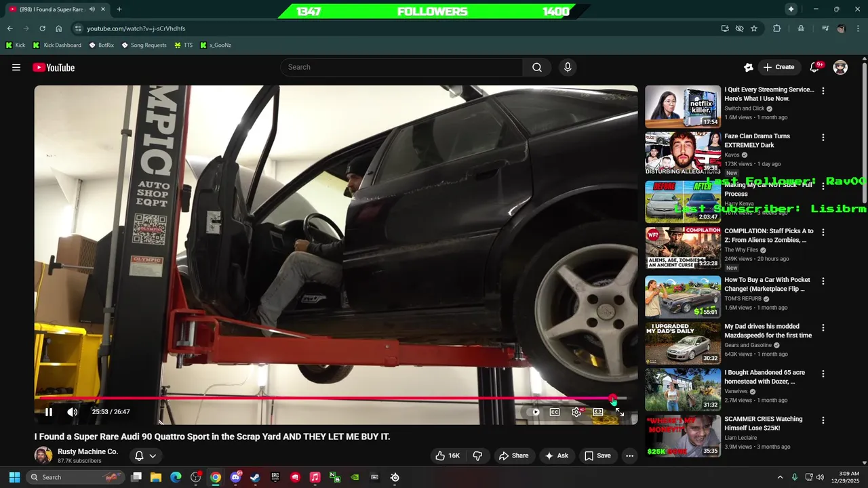Click the YouTube search input field
Viewport: 868px width, 488px height.
click(x=401, y=67)
